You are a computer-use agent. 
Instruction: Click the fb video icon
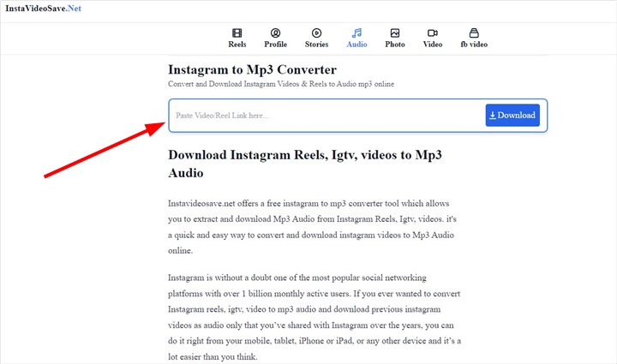[x=474, y=33]
